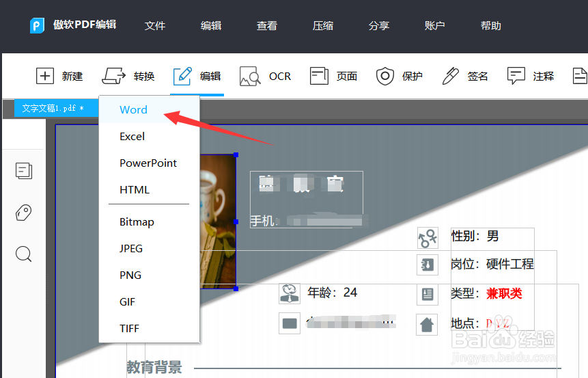Click the 岗位：硬件工程 text

click(492, 265)
